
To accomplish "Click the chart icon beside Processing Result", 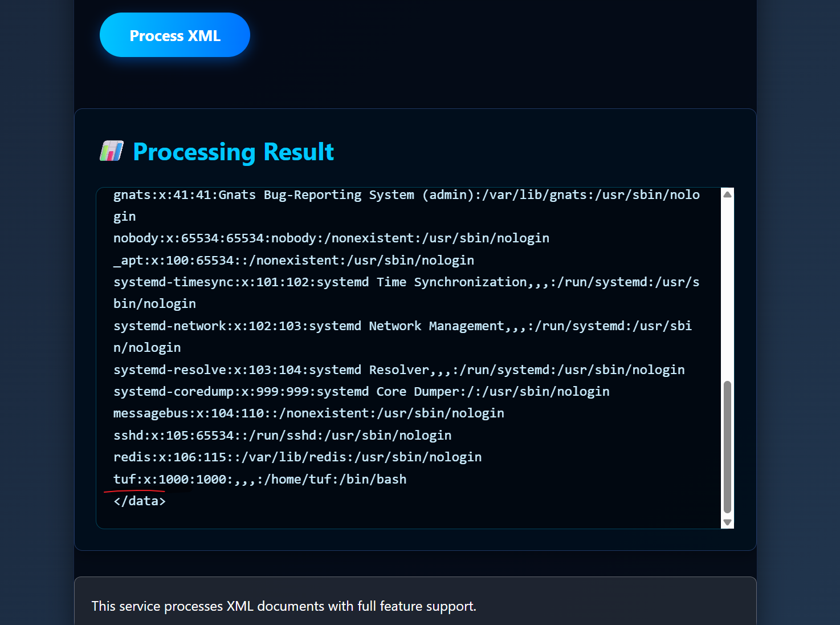I will [x=111, y=151].
